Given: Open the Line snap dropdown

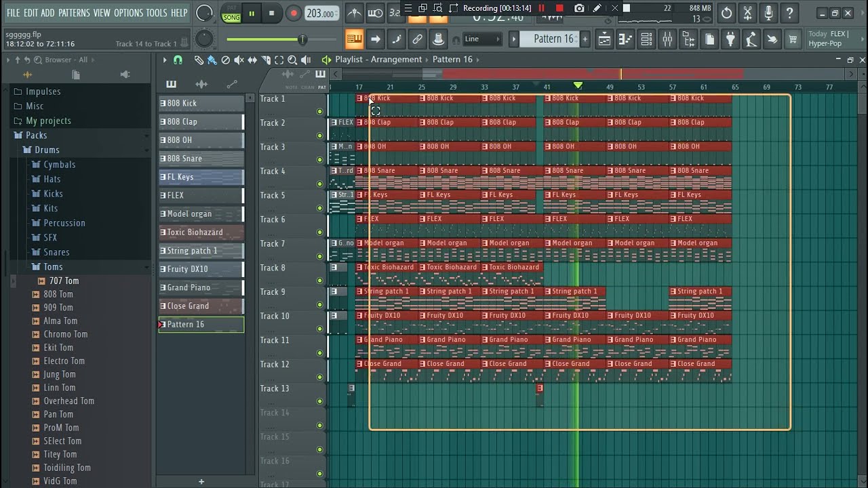Looking at the screenshot, I should (483, 39).
